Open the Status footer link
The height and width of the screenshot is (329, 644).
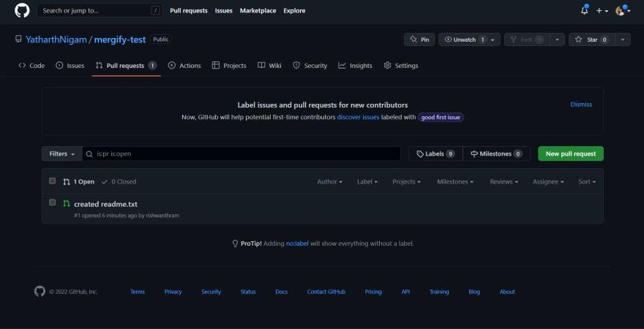coord(248,292)
